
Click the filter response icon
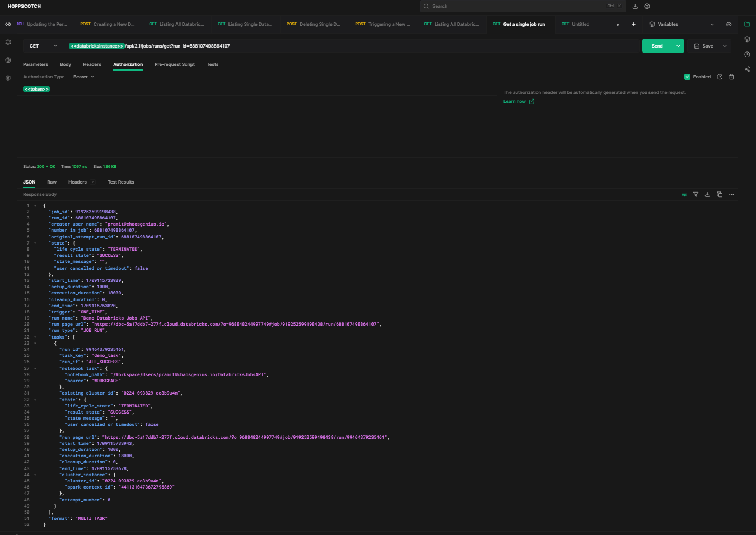pyautogui.click(x=696, y=194)
